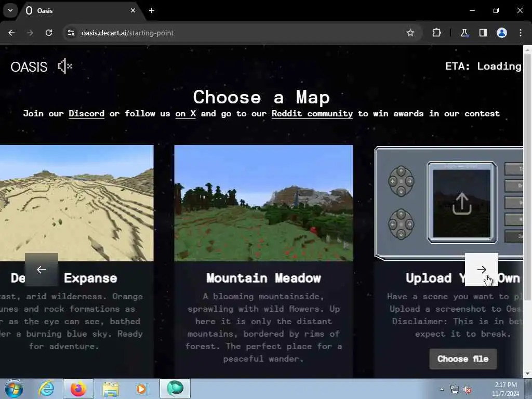Toggle the Oasis sound mute icon
The image size is (532, 399).
(65, 66)
